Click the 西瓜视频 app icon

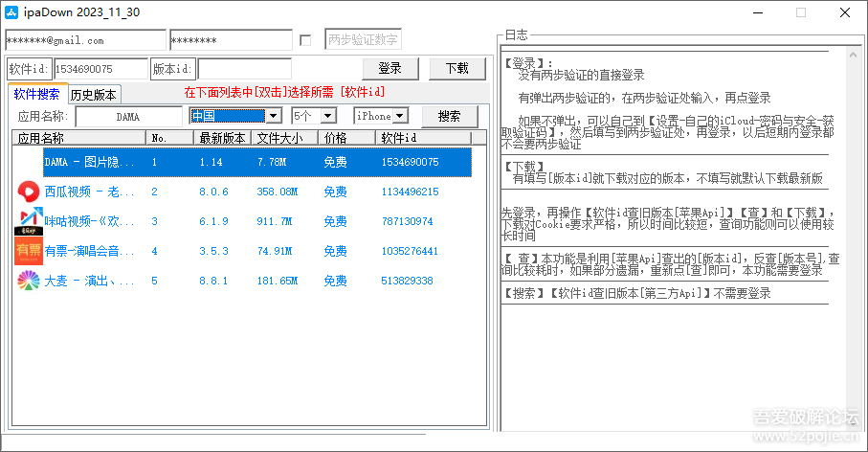28,192
